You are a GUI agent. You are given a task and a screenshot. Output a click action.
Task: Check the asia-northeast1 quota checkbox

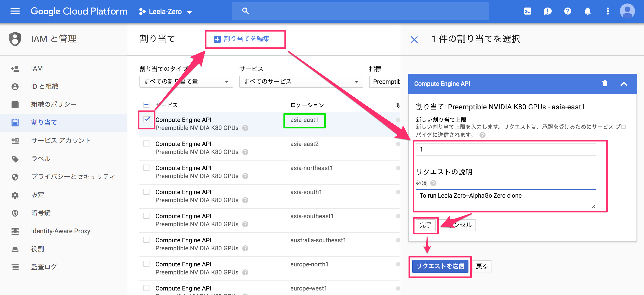146,168
